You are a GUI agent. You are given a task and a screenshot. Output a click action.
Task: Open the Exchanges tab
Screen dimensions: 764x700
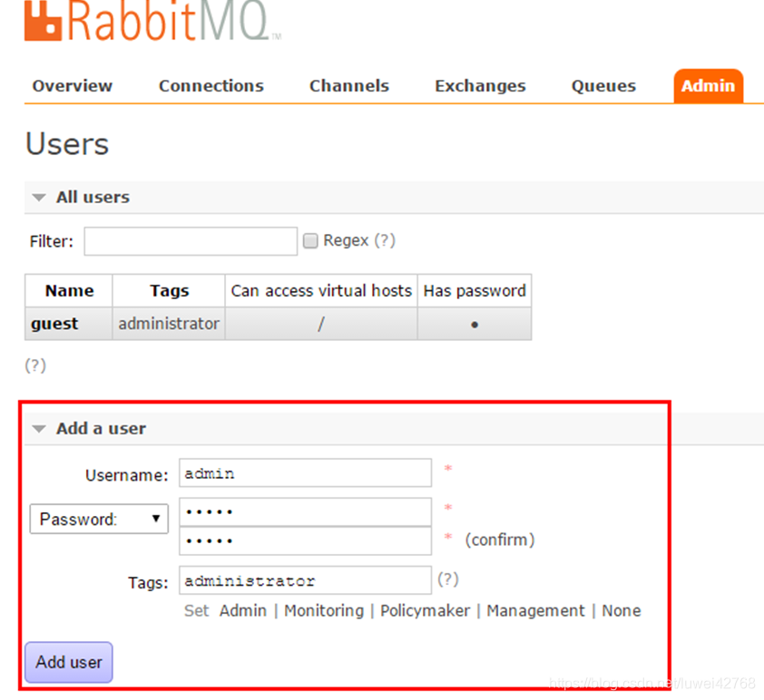[480, 86]
